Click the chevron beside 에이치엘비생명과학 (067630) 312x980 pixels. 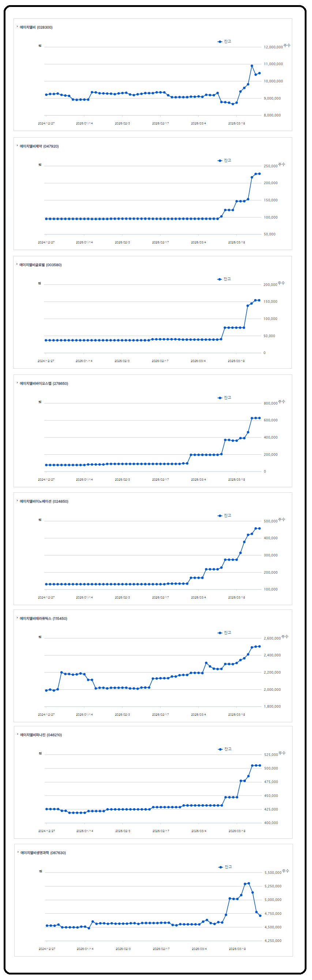(x=18, y=853)
